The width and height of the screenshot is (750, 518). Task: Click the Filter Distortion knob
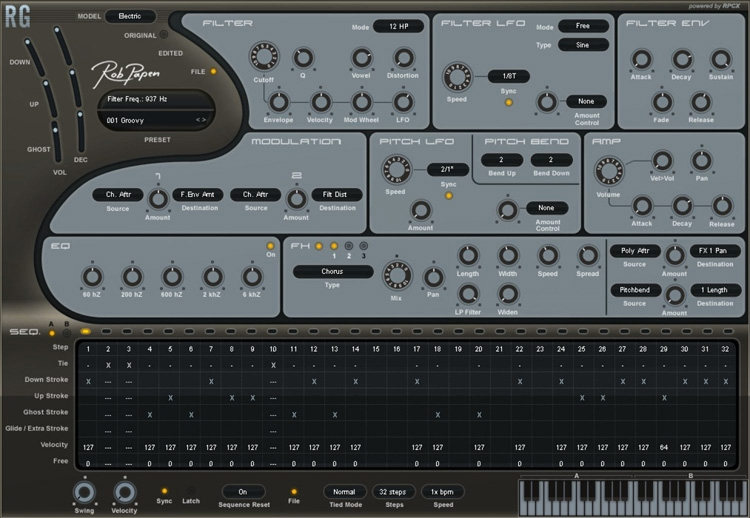(403, 58)
